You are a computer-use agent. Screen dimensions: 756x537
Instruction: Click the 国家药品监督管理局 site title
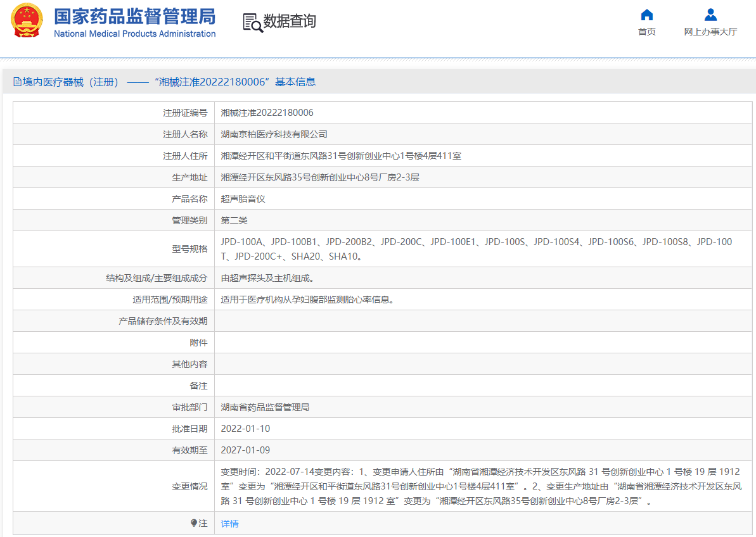click(134, 16)
